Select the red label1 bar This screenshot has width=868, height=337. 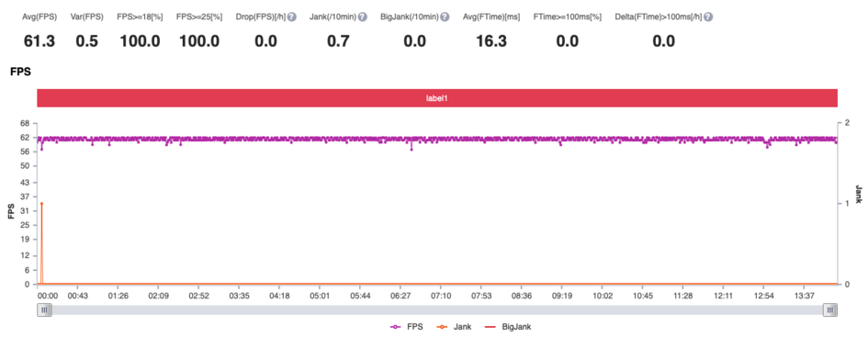(437, 98)
